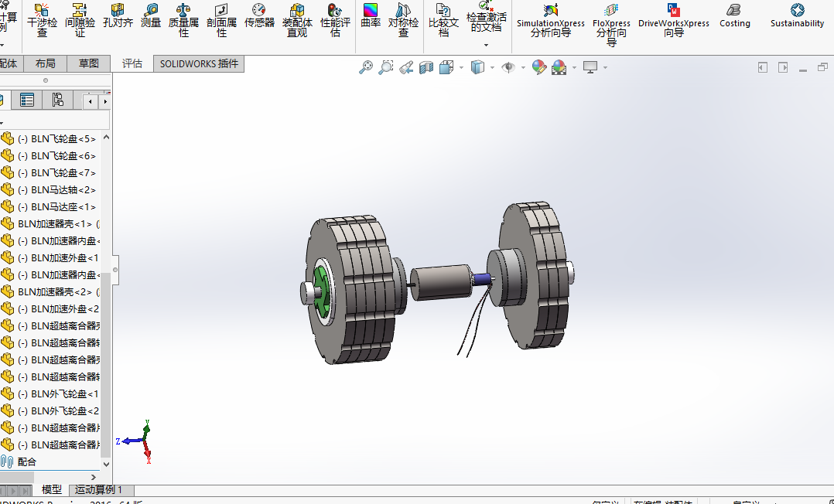Click Previous View icon
Screen dimensions: 834x504
(406, 67)
